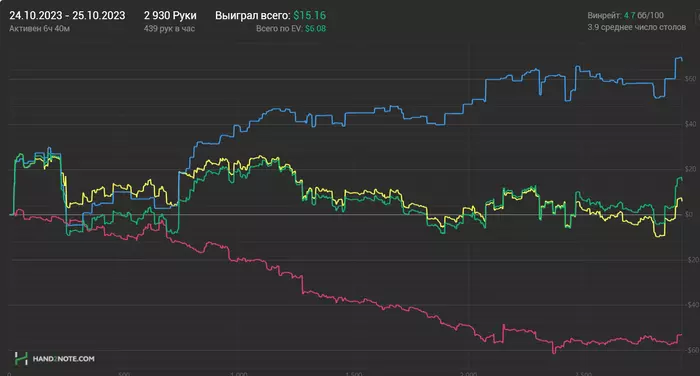Click the upper $20 y-axis label
This screenshot has height=376, width=700.
tap(690, 169)
